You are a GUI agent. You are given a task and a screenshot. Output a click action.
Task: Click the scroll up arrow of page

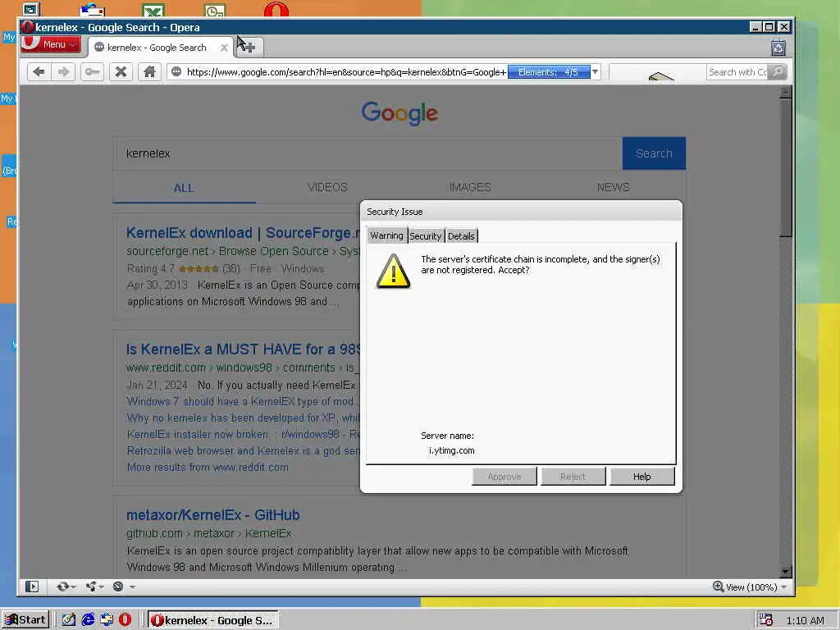coord(785,93)
